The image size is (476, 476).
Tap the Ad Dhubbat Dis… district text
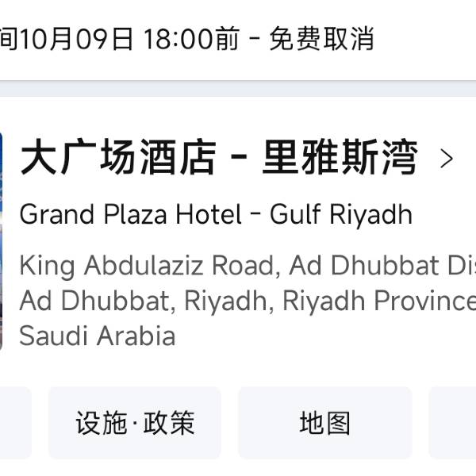click(382, 265)
